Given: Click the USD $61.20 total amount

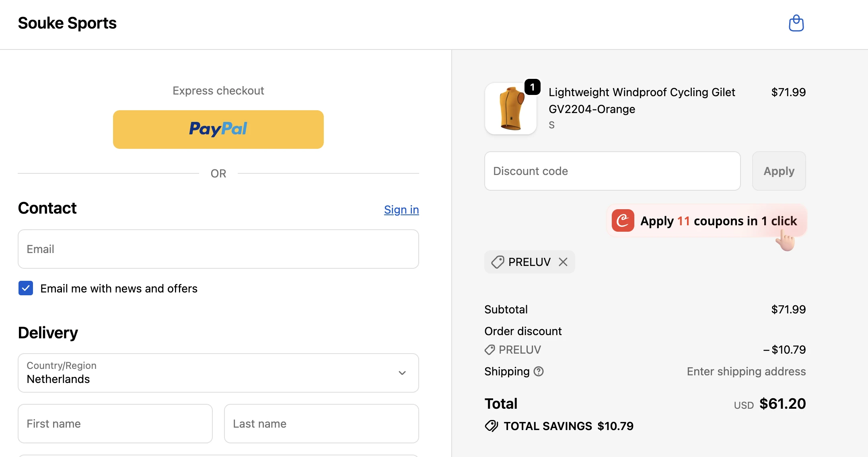Looking at the screenshot, I should coord(770,403).
